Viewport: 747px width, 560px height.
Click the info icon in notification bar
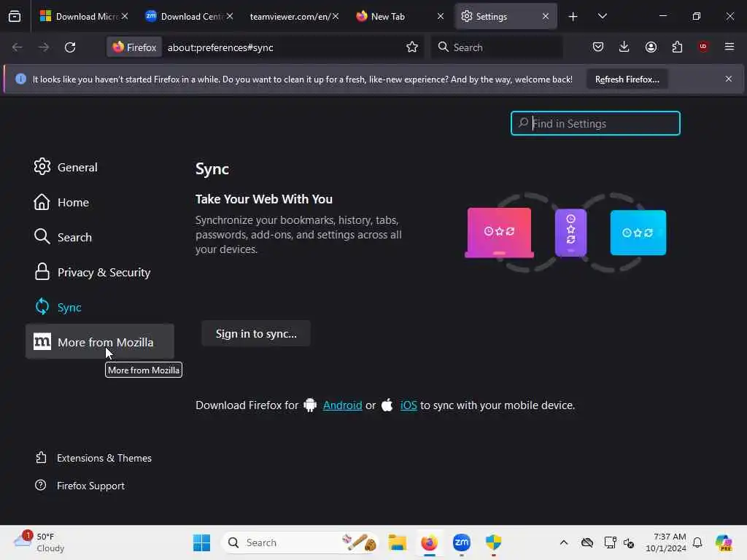coord(20,79)
